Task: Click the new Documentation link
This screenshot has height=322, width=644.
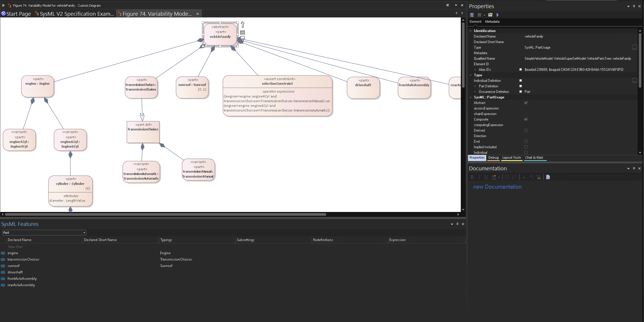Action: [497, 187]
